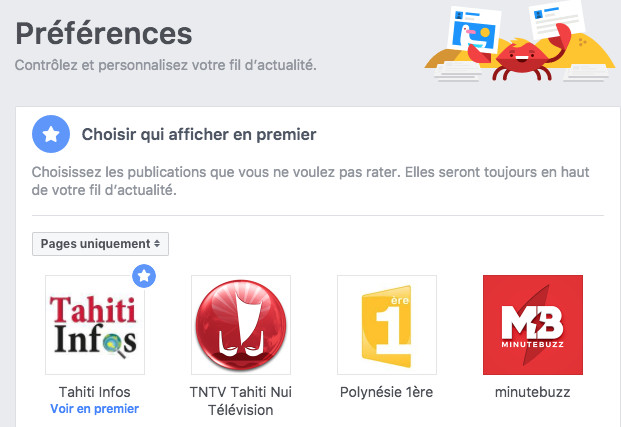621x427 pixels.
Task: Click the Polynésie 1ère page name
Action: click(x=387, y=392)
